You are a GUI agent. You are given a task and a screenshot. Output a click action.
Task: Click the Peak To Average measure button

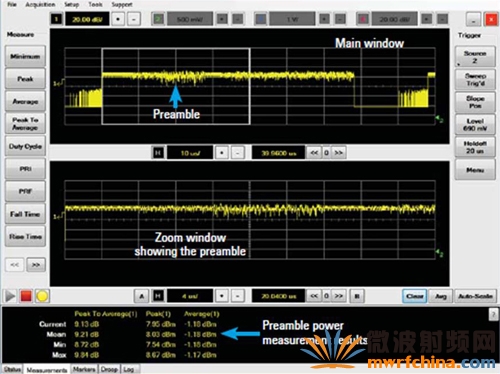pyautogui.click(x=25, y=124)
